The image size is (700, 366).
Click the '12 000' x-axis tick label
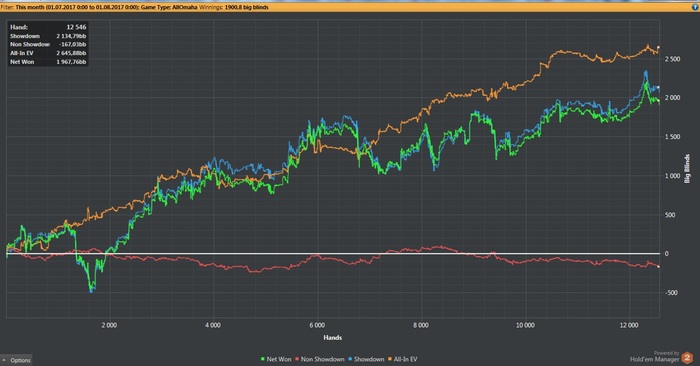pyautogui.click(x=629, y=325)
